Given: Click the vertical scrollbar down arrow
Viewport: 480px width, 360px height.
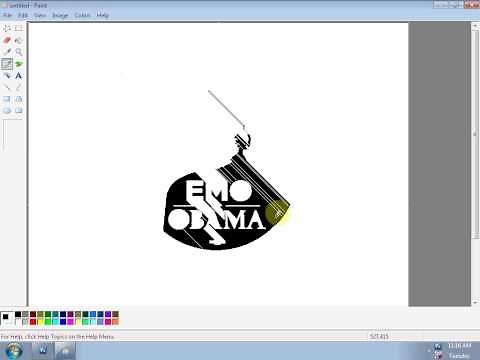Looking at the screenshot, I should (x=475, y=303).
